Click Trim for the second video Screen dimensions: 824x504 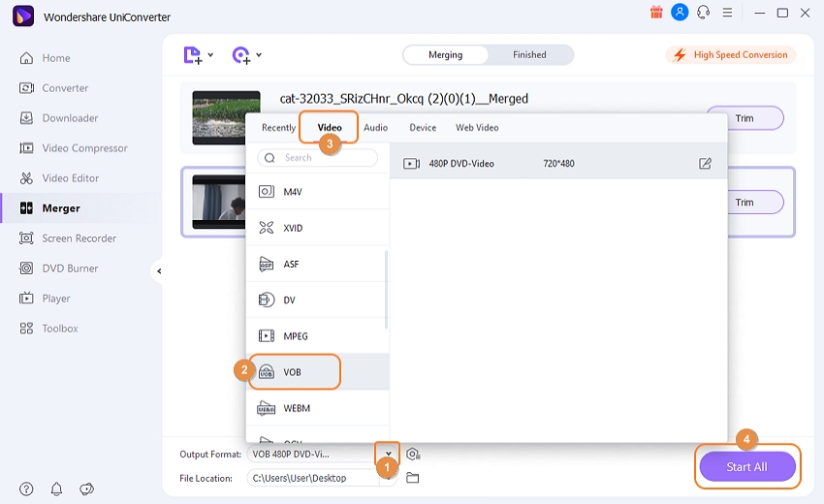[745, 203]
